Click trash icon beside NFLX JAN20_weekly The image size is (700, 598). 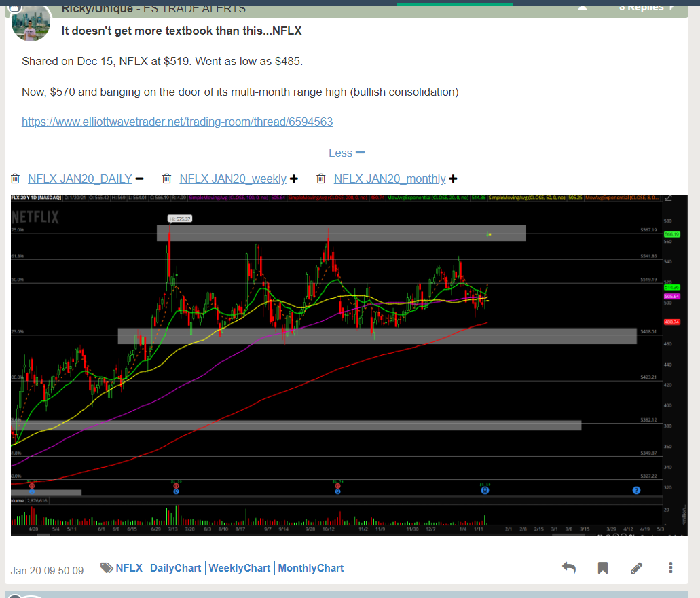(x=166, y=179)
